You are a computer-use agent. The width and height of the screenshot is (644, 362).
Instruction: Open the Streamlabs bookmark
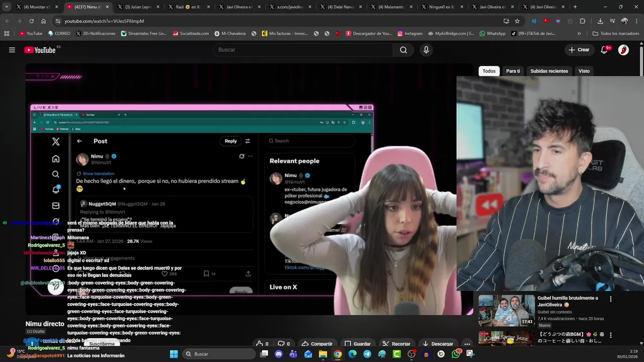[x=143, y=34]
